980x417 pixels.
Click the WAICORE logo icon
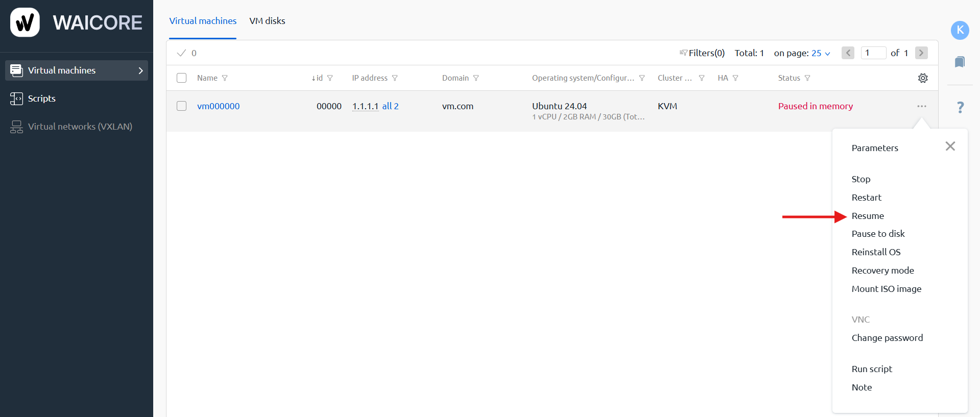click(25, 22)
